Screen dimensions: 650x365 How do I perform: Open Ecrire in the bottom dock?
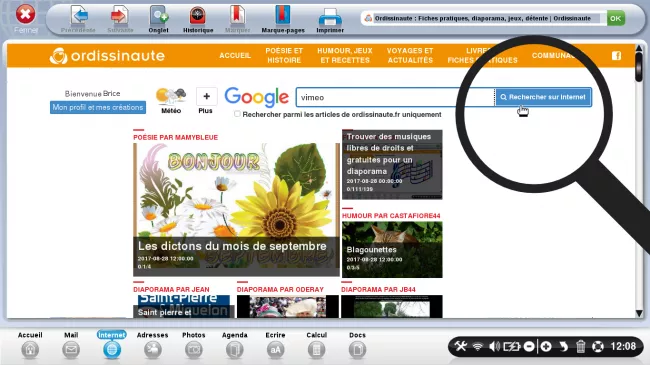[275, 345]
